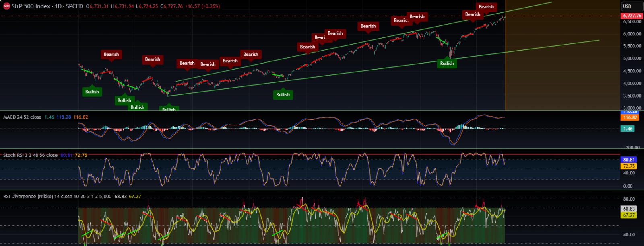This screenshot has height=246, width=644.
Task: Click the leftmost Bullish signal label
Action: pos(92,92)
